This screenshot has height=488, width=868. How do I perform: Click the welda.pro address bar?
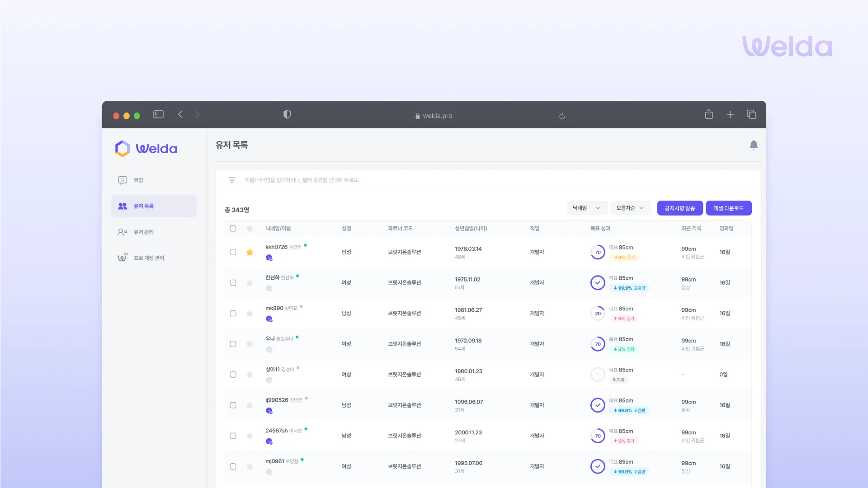(x=434, y=116)
